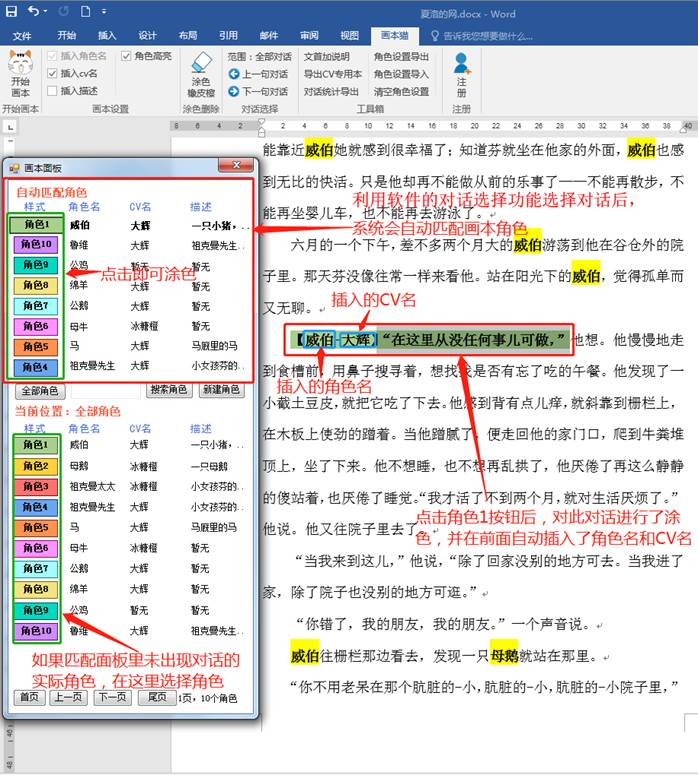Click 清空角色设置
This screenshot has height=775, width=698.
coord(401,91)
